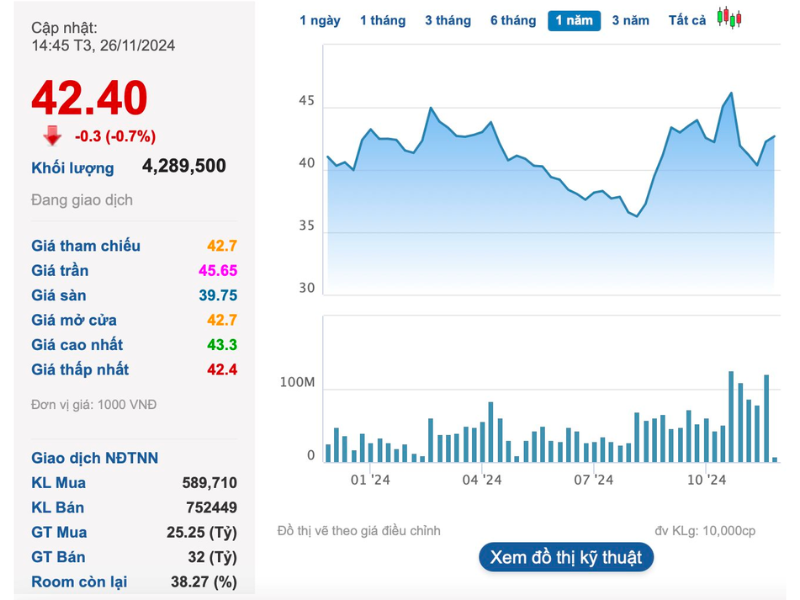This screenshot has height=600, width=800.
Task: Switch to the candlestick chart icon
Action: [x=730, y=19]
